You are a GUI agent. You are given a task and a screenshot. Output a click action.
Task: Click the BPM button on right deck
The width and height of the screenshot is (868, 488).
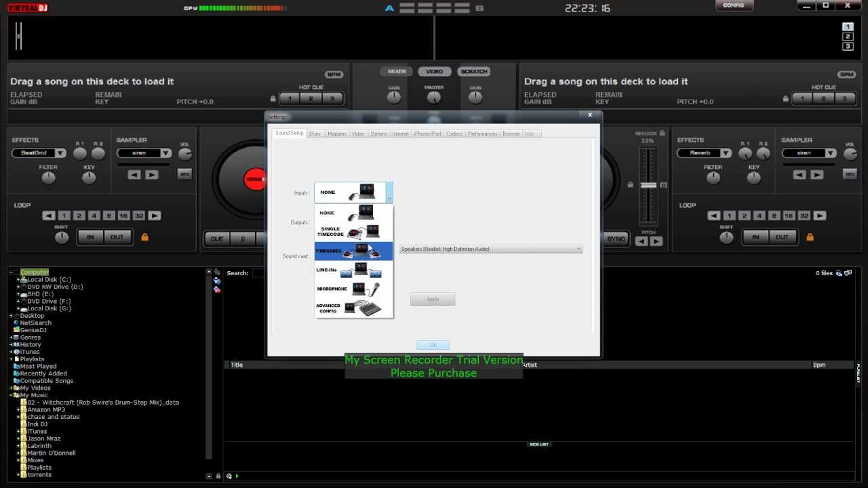(847, 75)
